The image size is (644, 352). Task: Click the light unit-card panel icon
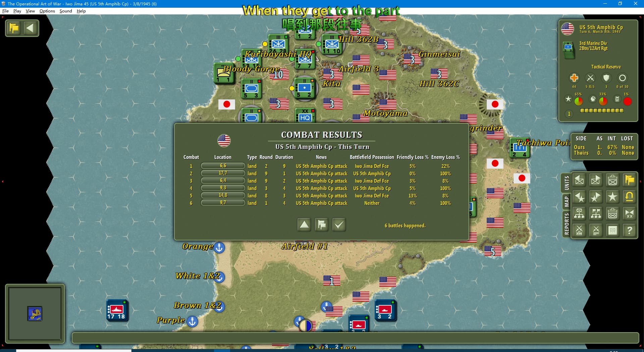coord(612,230)
